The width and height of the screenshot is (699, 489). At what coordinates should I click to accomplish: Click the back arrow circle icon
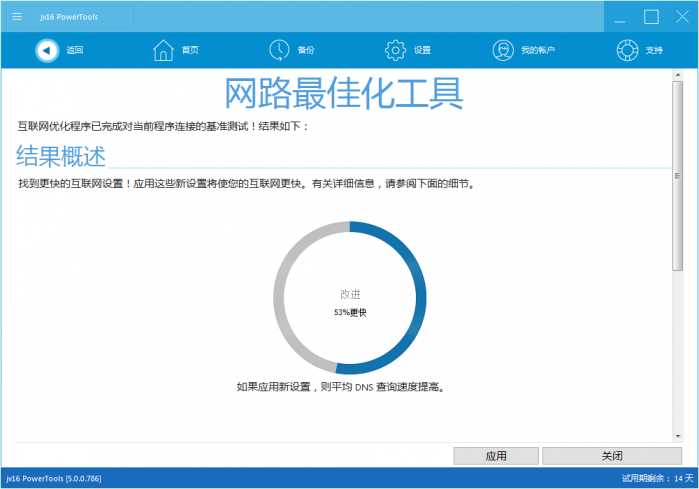(x=47, y=50)
